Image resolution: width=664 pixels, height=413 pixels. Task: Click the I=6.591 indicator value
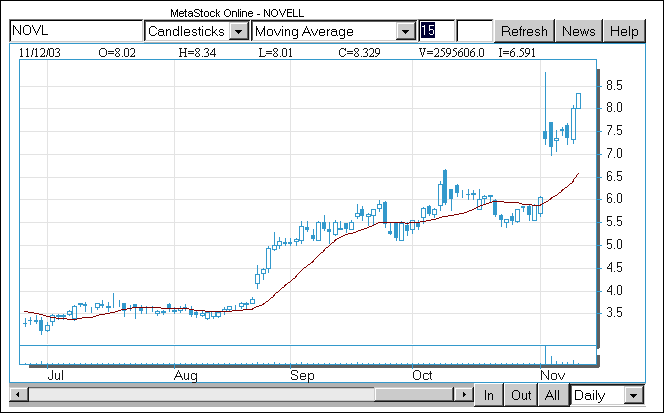517,53
